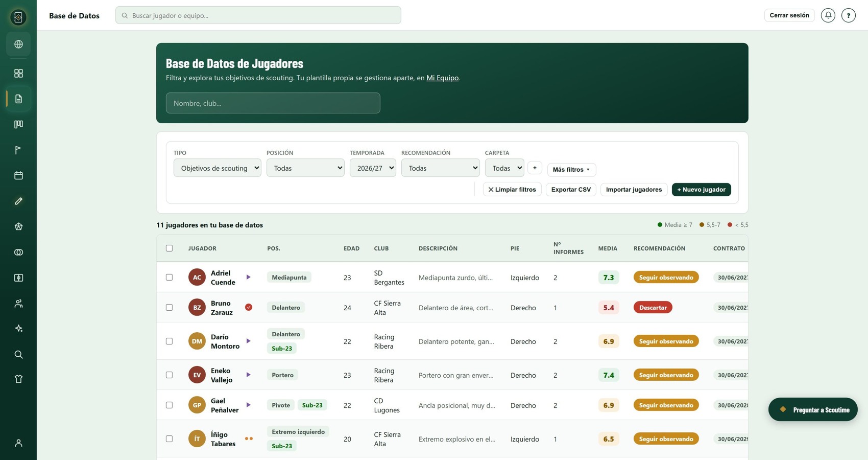Open the globe icon in sidebar
Screen dimensions: 868x460
(18, 44)
